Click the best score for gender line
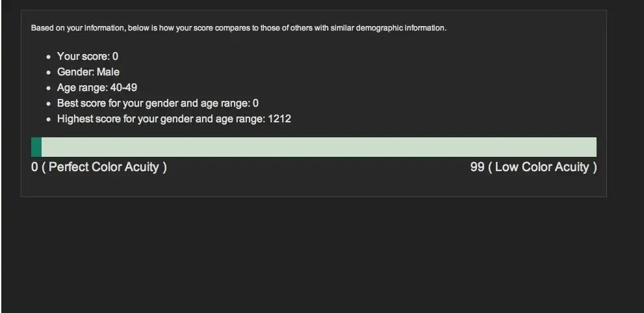644x313 pixels. (158, 103)
